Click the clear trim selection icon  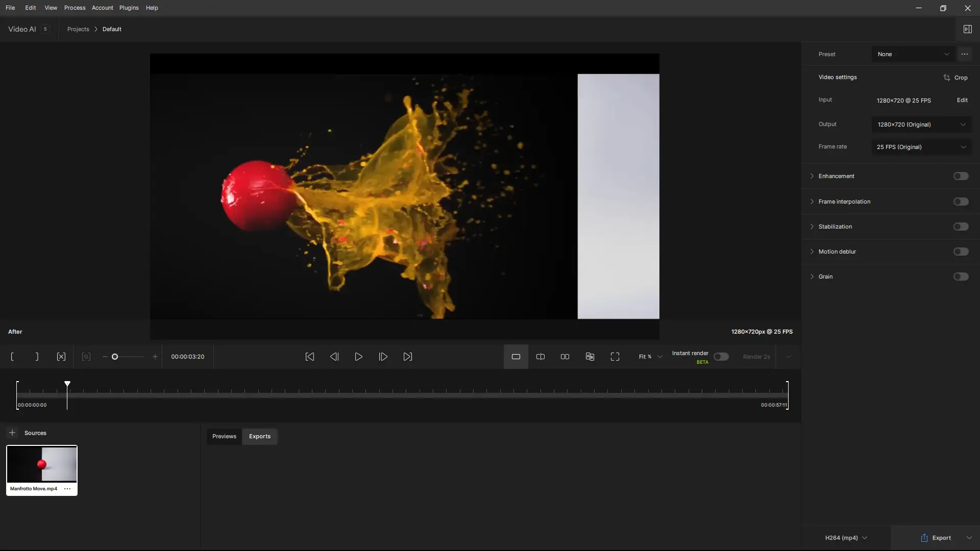pos(61,357)
